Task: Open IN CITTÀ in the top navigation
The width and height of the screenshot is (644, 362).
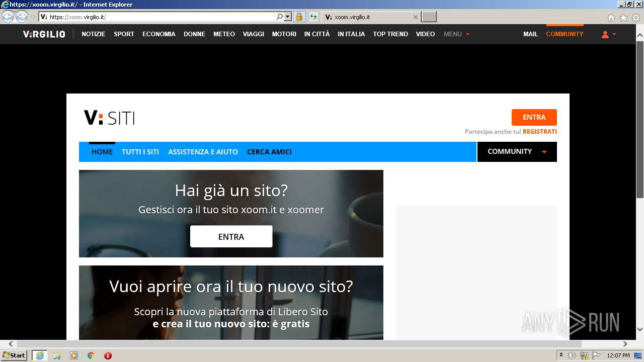Action: [317, 34]
